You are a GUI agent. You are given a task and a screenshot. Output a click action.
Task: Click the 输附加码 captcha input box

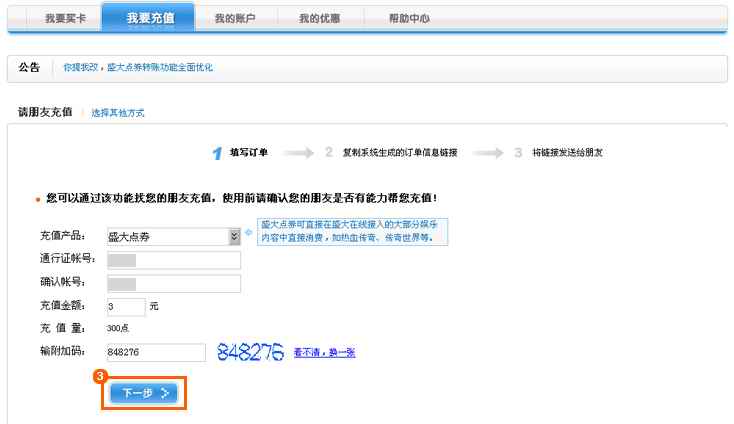(154, 352)
